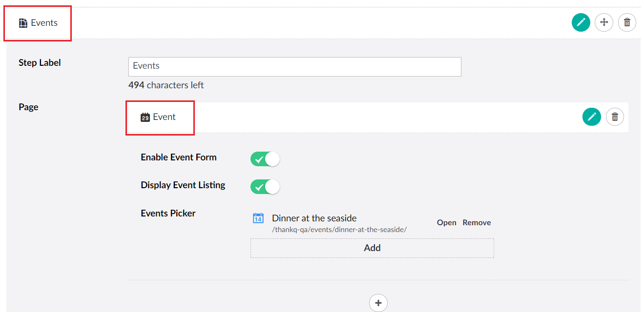Click the move icon on the Events step

click(604, 22)
